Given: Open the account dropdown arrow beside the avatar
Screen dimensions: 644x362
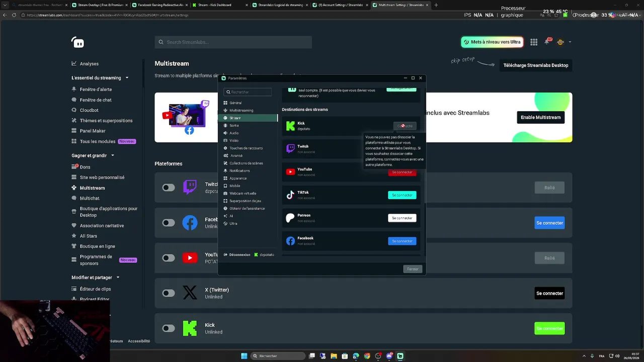Looking at the screenshot, I should 570,42.
